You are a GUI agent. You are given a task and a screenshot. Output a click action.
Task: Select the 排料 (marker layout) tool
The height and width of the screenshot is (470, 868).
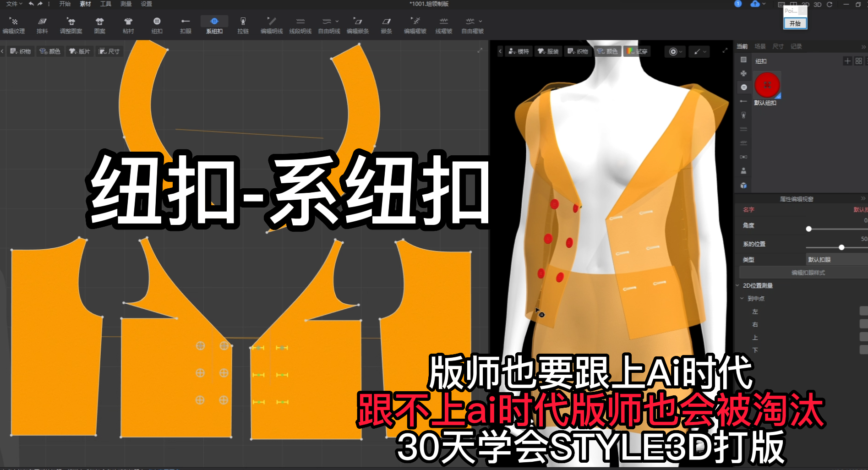click(x=42, y=26)
